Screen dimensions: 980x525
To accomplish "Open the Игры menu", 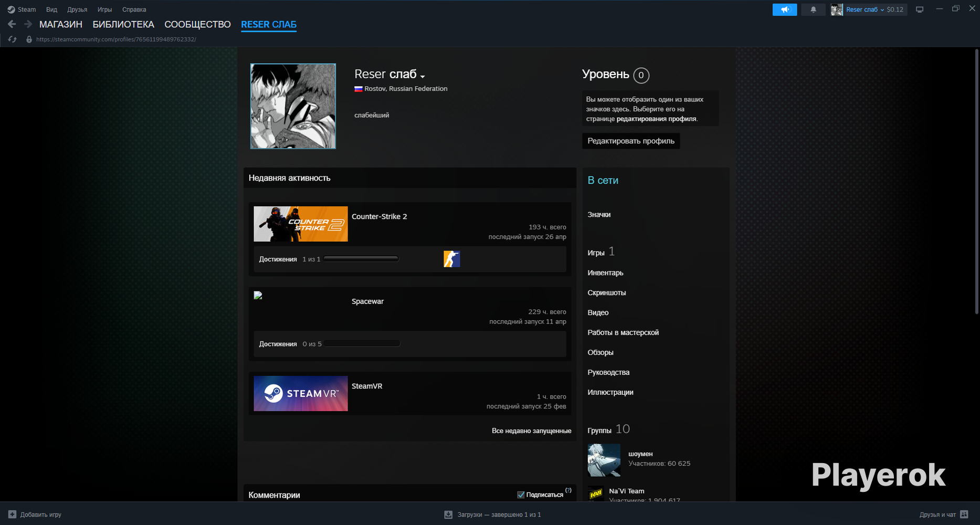I will click(x=104, y=9).
